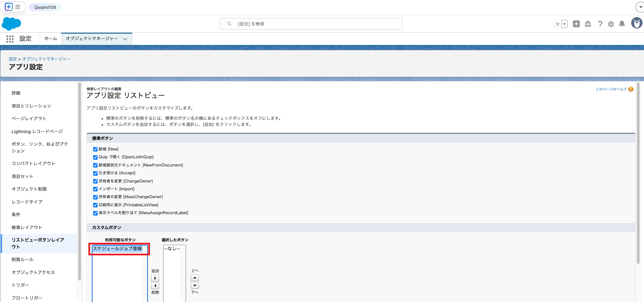
Task: Switch to the ホーム tab
Action: (x=51, y=38)
